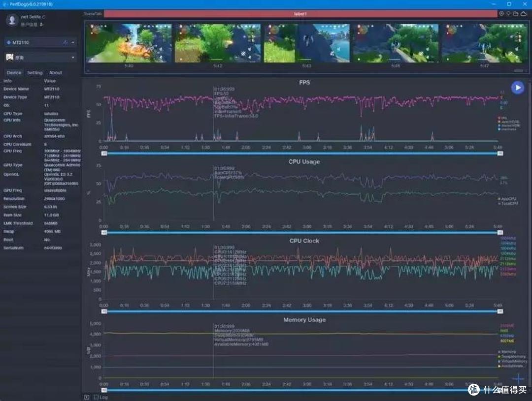Expand the game app selection dropdown
The width and height of the screenshot is (532, 401).
tap(73, 57)
